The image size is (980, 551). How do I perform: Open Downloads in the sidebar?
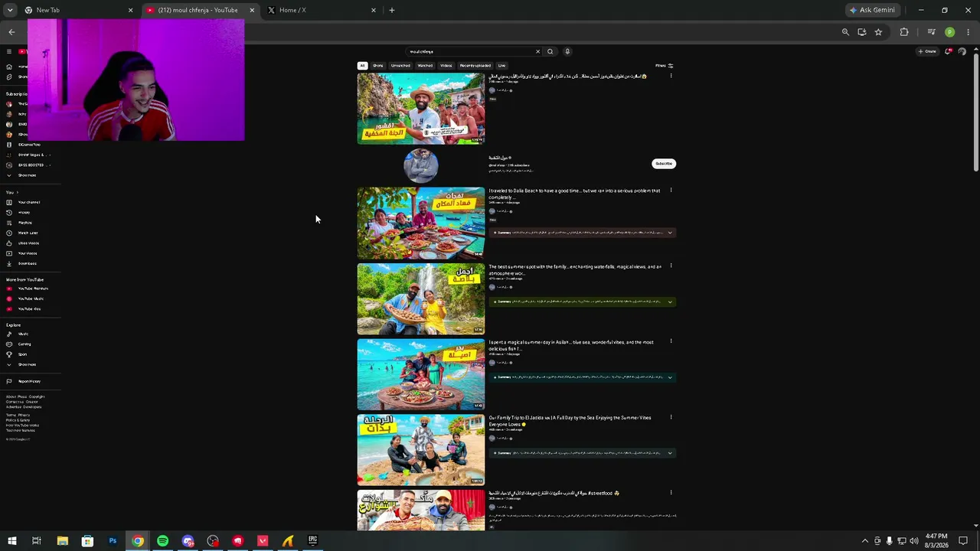click(x=28, y=263)
